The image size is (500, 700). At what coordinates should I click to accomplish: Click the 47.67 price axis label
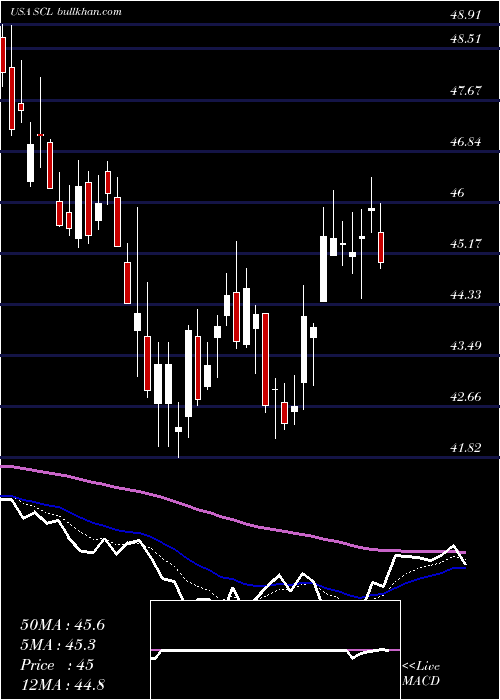click(466, 91)
